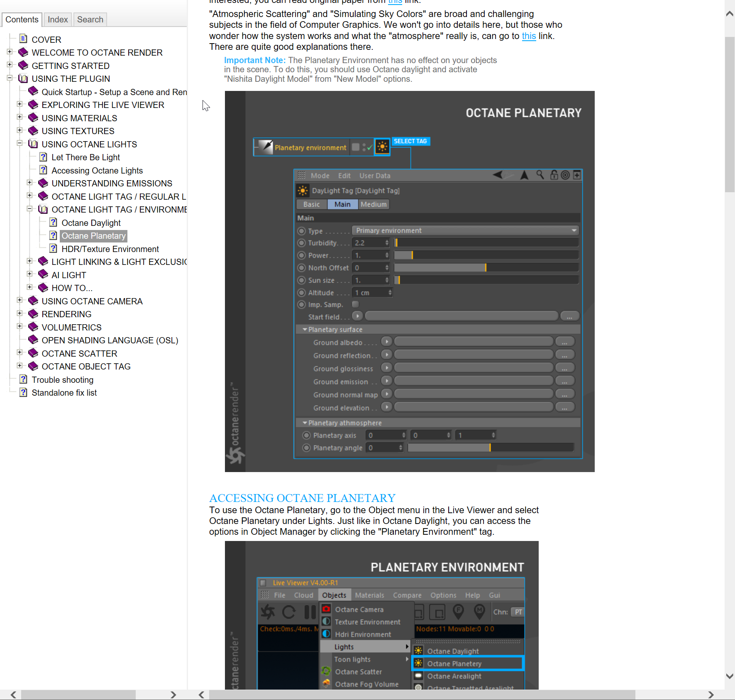Click the AI LIGHT book icon
735x700 pixels.
pyautogui.click(x=43, y=274)
